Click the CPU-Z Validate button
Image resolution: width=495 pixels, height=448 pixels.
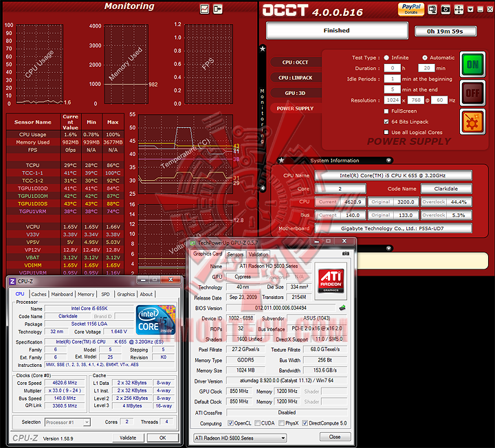[x=128, y=438]
